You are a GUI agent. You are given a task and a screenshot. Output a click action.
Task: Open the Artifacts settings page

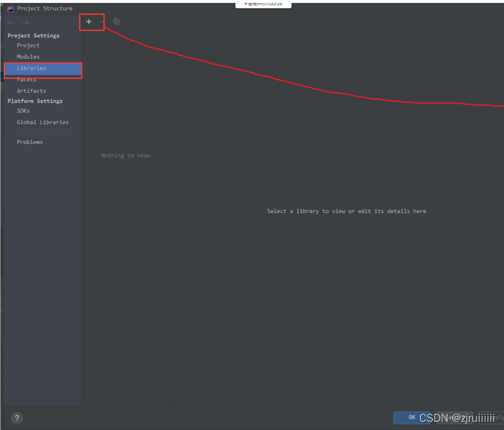tap(31, 91)
